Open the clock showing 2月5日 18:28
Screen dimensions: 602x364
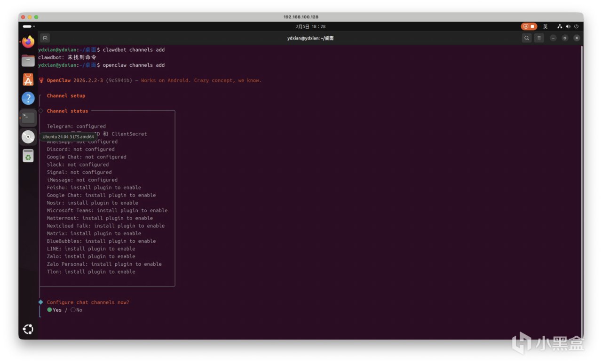tap(310, 27)
